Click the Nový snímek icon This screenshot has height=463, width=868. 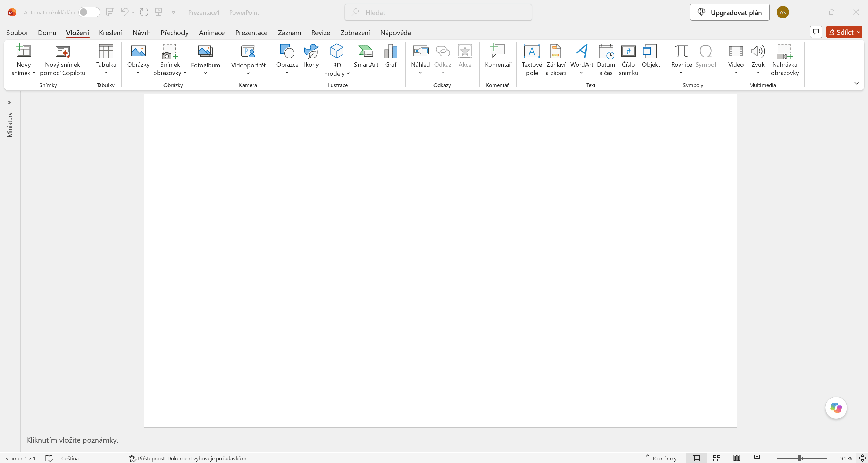[x=23, y=52]
